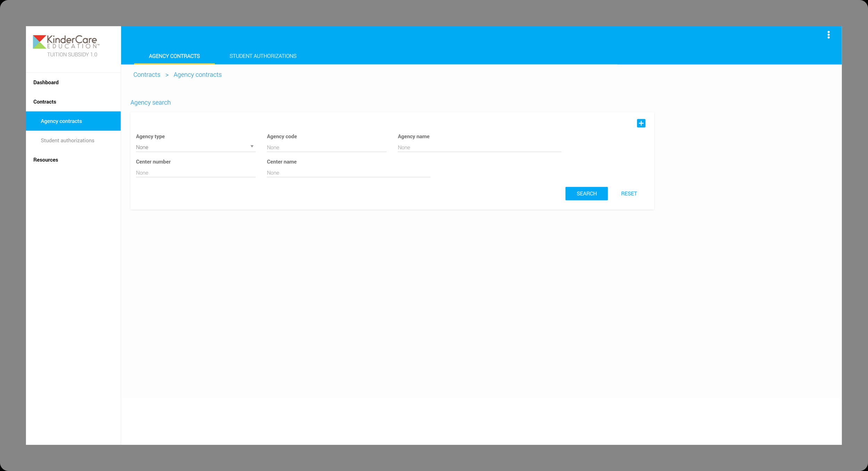The width and height of the screenshot is (868, 471).
Task: Switch to Student Authorizations tab
Action: coord(263,56)
